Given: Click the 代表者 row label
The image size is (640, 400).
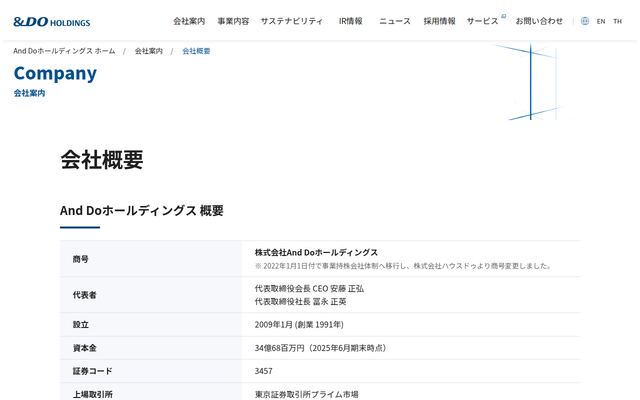Looking at the screenshot, I should [84, 295].
